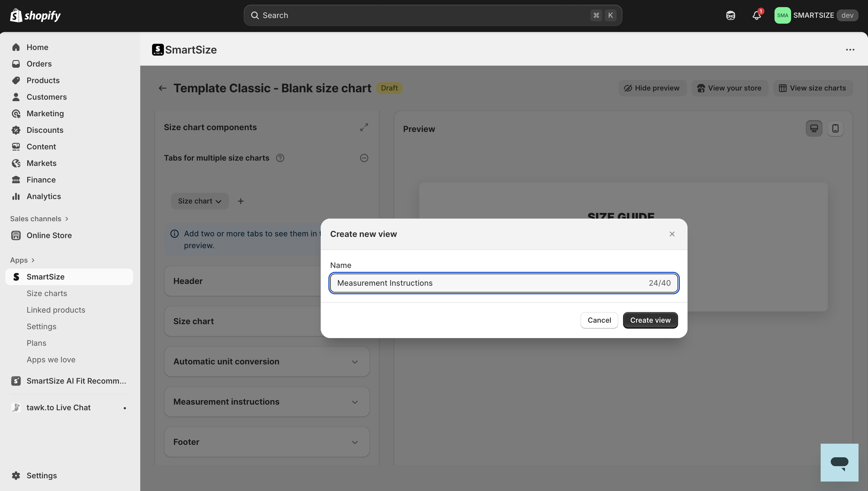The width and height of the screenshot is (868, 491).
Task: Click the help icon next to Tabs heading
Action: point(280,158)
